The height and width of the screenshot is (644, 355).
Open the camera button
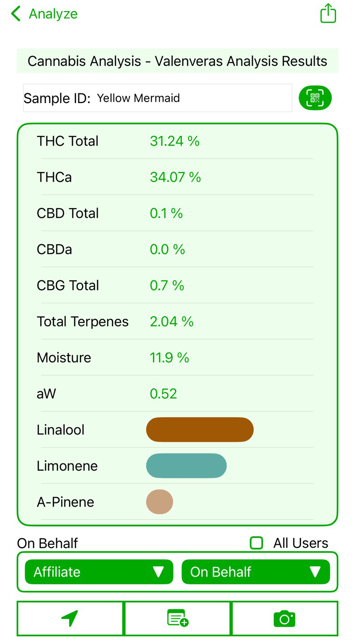[x=284, y=618]
